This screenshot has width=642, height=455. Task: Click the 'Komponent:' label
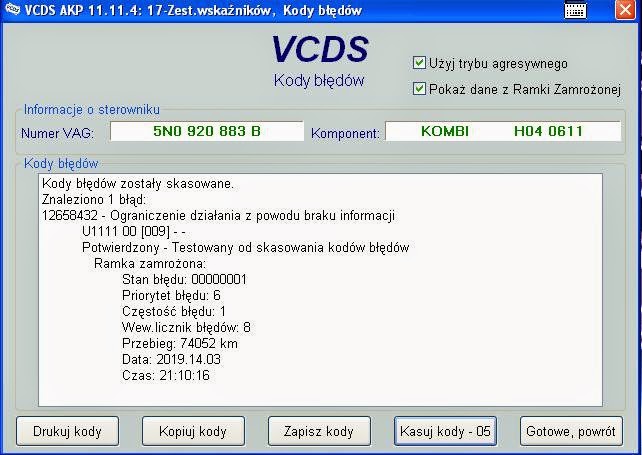pos(345,134)
